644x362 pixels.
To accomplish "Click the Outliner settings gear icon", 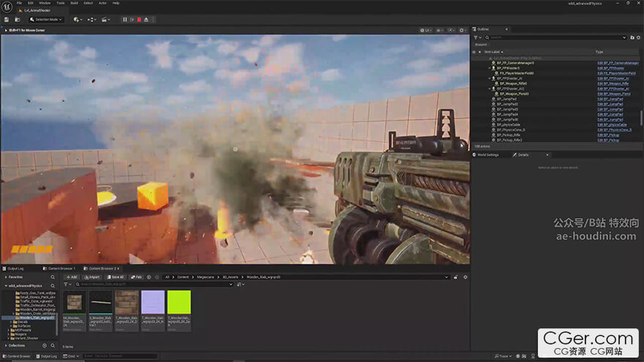I will pos(639,37).
